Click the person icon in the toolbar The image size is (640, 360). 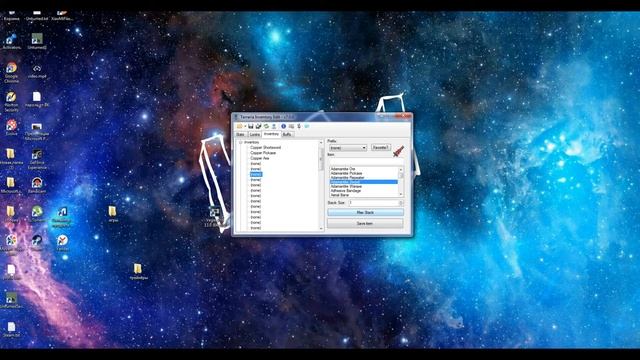274,127
